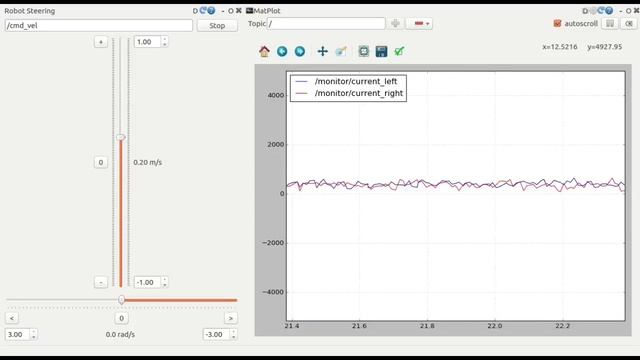640x360 pixels.
Task: Go back to previous plot view
Action: 282,51
